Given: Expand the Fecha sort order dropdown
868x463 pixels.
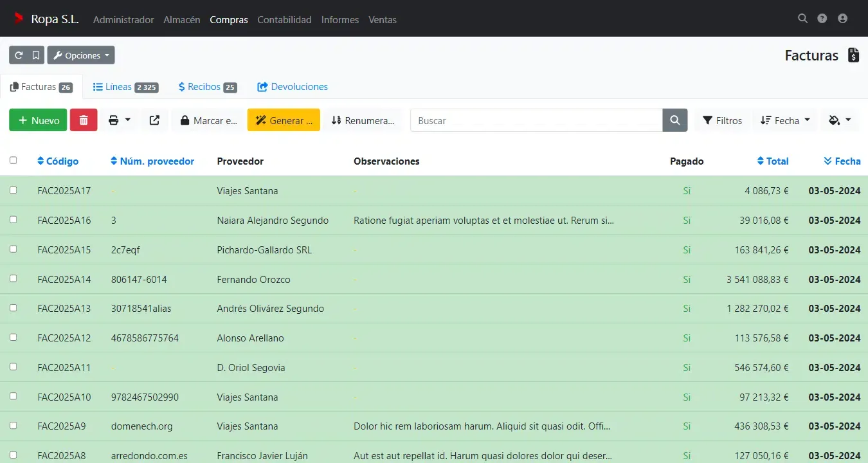Looking at the screenshot, I should pos(785,120).
